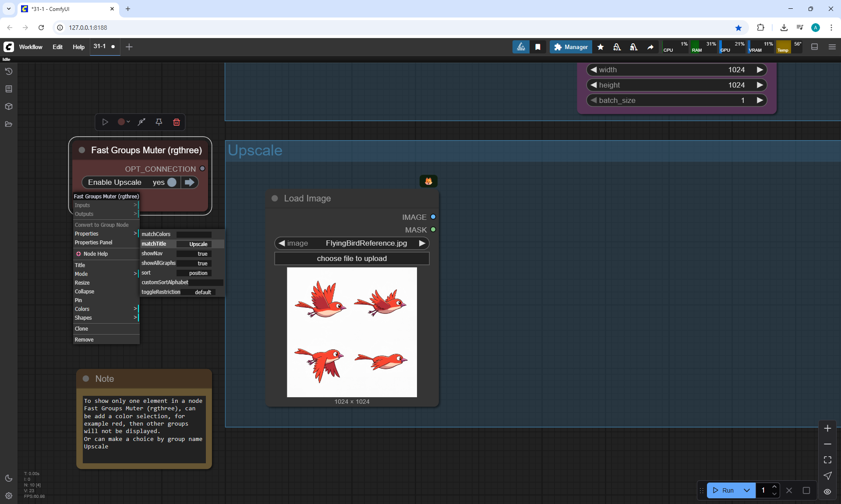Toggle link visibility eye icon
Image resolution: width=841 pixels, height=504 pixels.
(x=827, y=492)
